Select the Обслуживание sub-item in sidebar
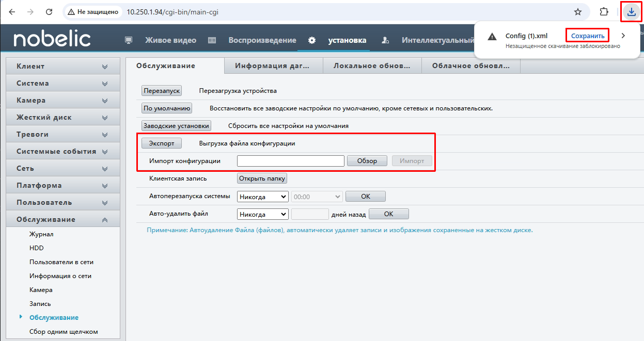The image size is (644, 341). pos(54,318)
